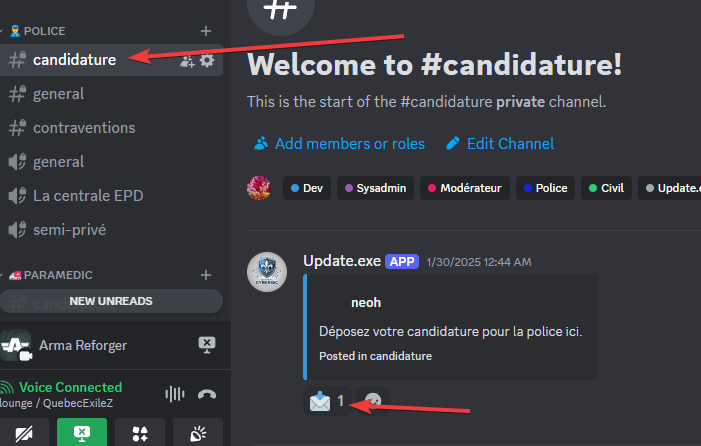Add a channel to the PARAMEDIC category
The width and height of the screenshot is (701, 446).
point(206,275)
